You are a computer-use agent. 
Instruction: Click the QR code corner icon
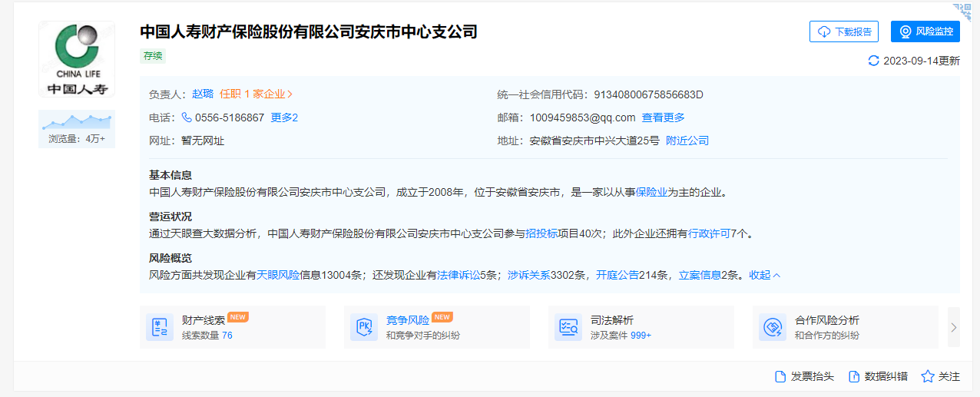[x=962, y=11]
